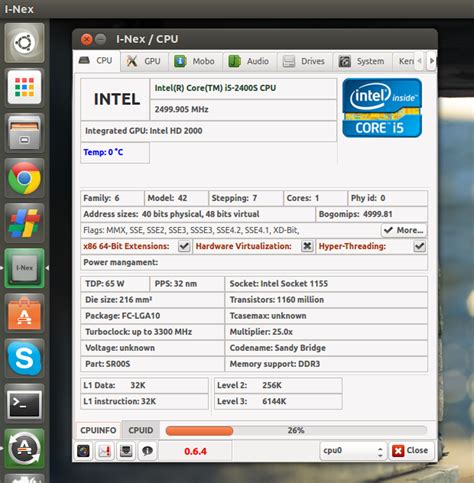Click the INTEL vendor label

click(x=115, y=99)
